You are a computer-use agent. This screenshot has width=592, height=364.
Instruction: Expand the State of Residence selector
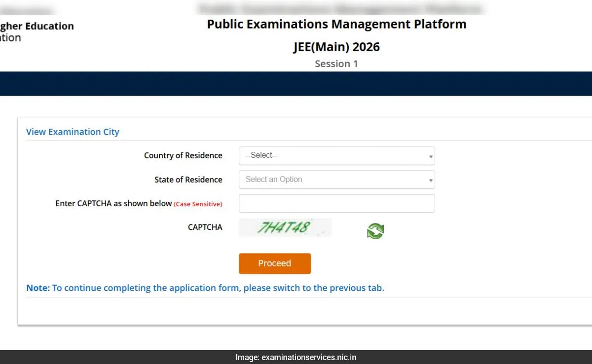point(336,180)
